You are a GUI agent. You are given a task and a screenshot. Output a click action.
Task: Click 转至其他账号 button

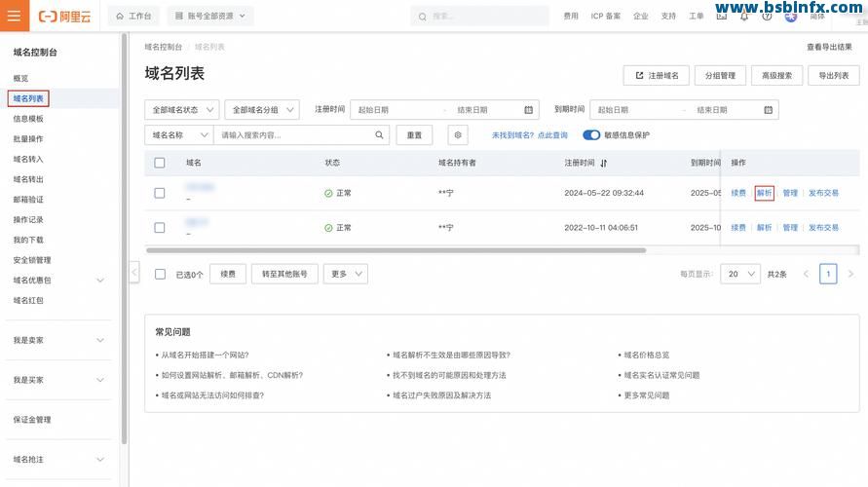click(x=284, y=274)
